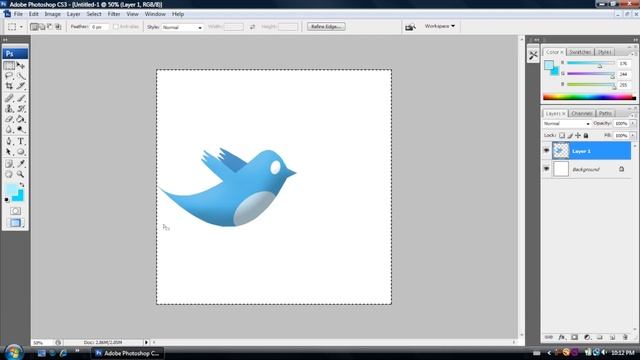Select the Healing Brush tool
Viewport: 640px width, 360px height.
9,98
